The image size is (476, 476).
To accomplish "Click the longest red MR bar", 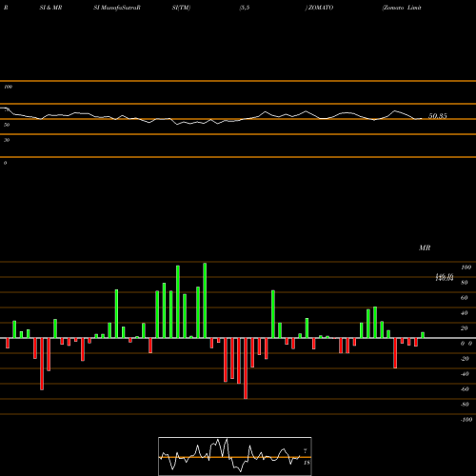I will [246, 368].
